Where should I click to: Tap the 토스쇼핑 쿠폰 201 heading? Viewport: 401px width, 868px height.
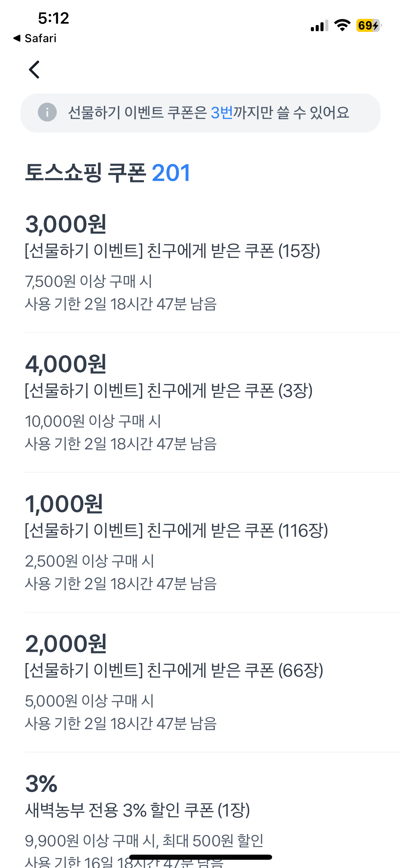pyautogui.click(x=108, y=173)
